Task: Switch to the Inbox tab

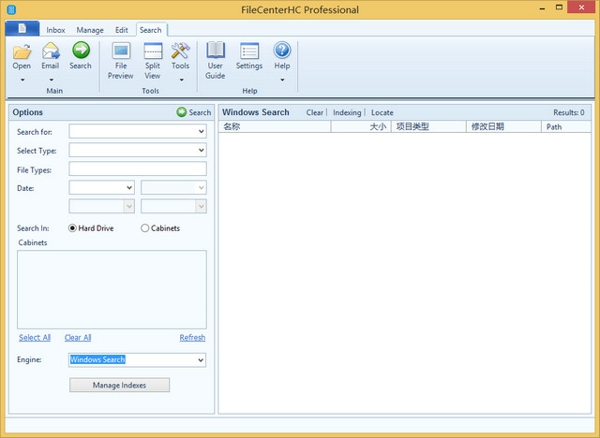Action: [x=57, y=30]
